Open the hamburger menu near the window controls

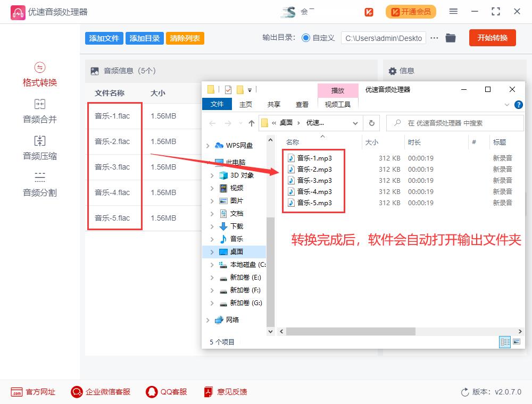point(454,11)
